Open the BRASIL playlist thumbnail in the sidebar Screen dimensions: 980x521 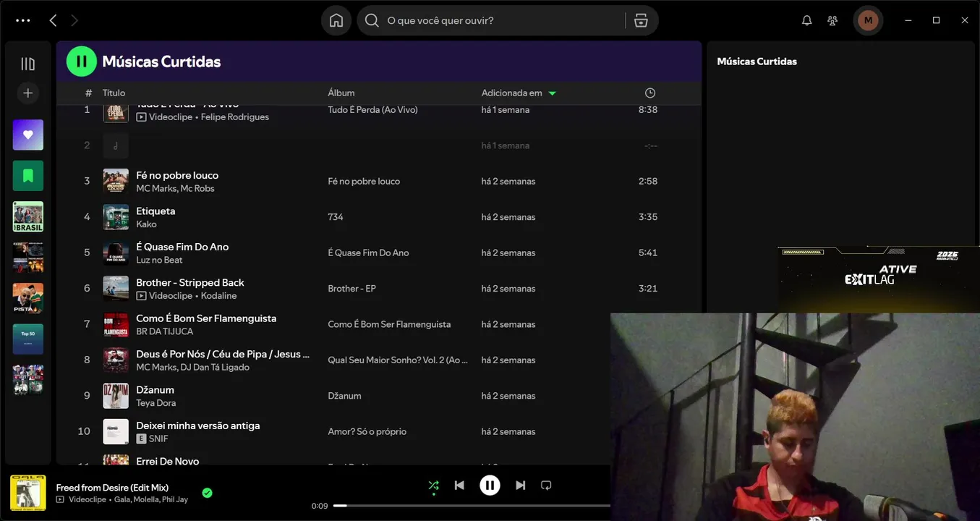coord(27,216)
